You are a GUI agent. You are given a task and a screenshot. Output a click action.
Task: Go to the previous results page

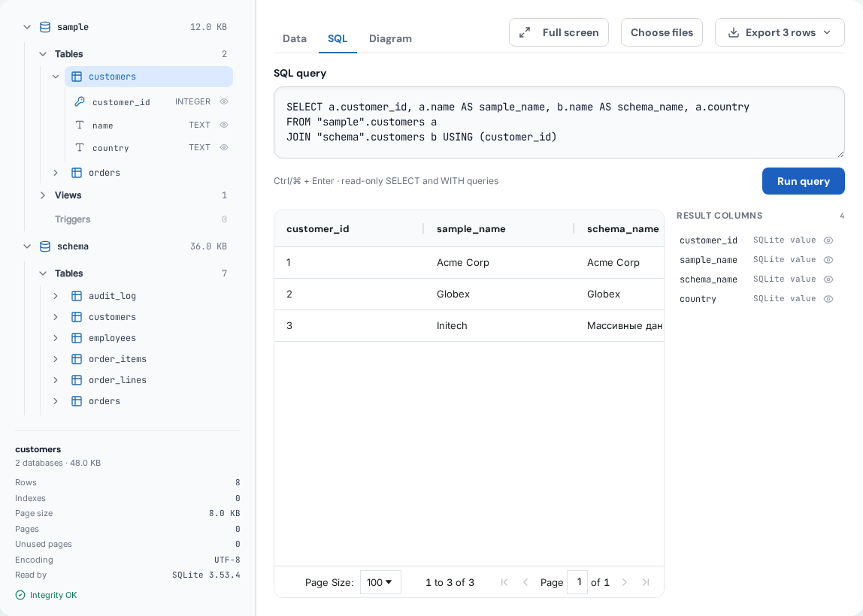(x=525, y=582)
